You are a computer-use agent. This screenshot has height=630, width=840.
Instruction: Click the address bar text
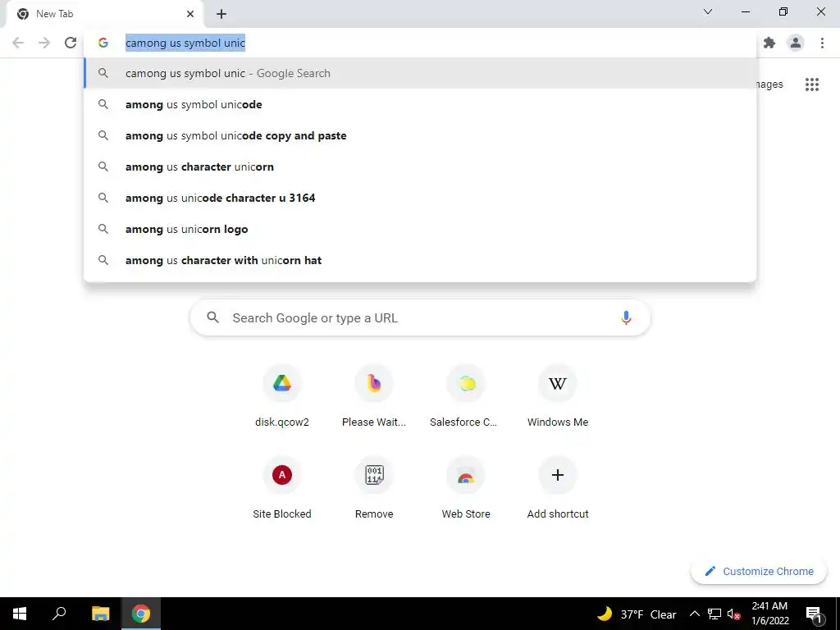pyautogui.click(x=185, y=43)
